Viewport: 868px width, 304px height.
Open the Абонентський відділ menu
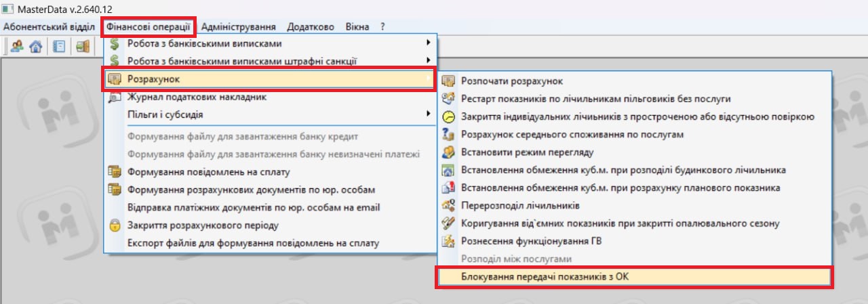48,26
